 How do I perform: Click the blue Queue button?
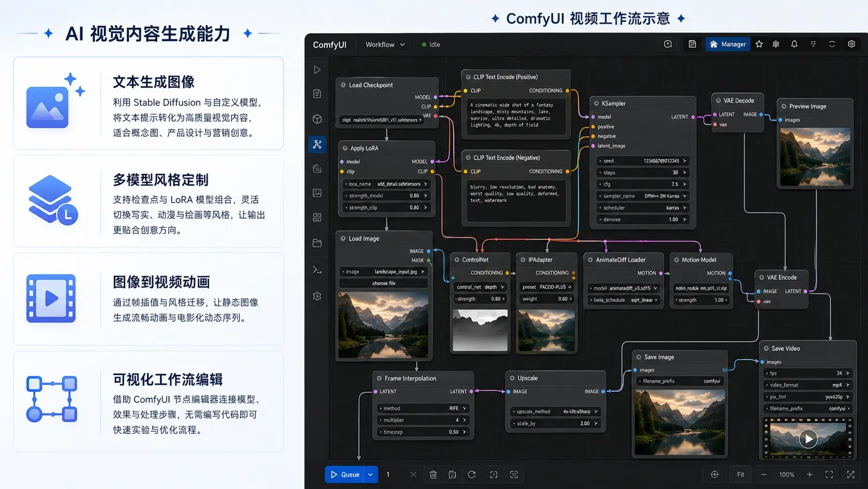(345, 474)
